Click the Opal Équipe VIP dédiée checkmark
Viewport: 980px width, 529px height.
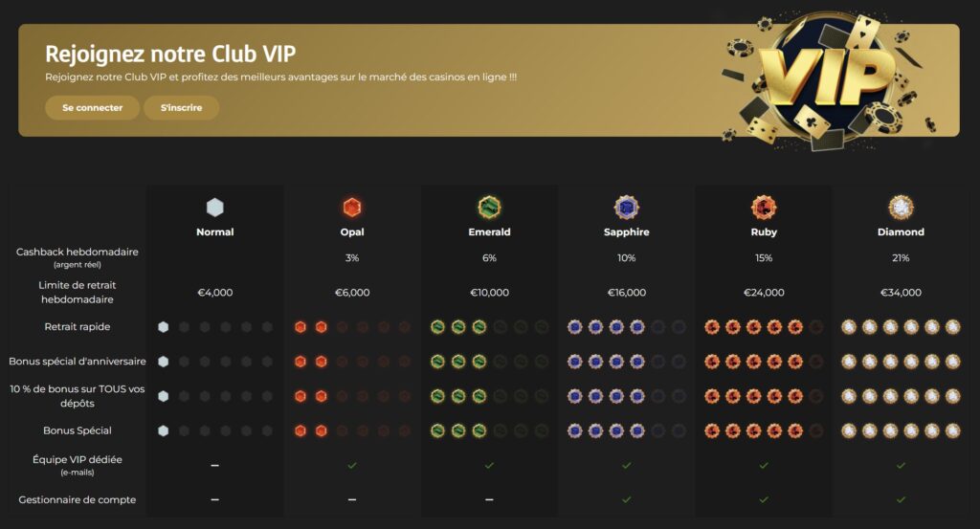(352, 465)
